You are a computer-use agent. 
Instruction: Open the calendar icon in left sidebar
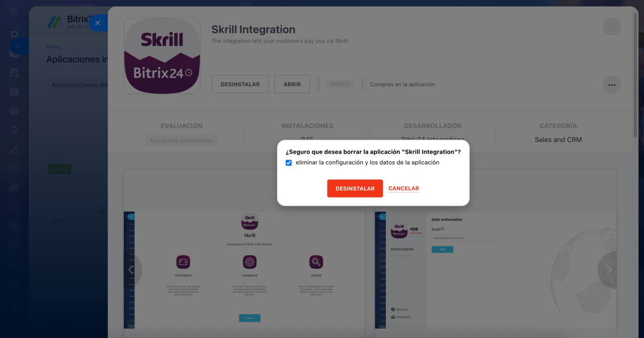pyautogui.click(x=14, y=73)
